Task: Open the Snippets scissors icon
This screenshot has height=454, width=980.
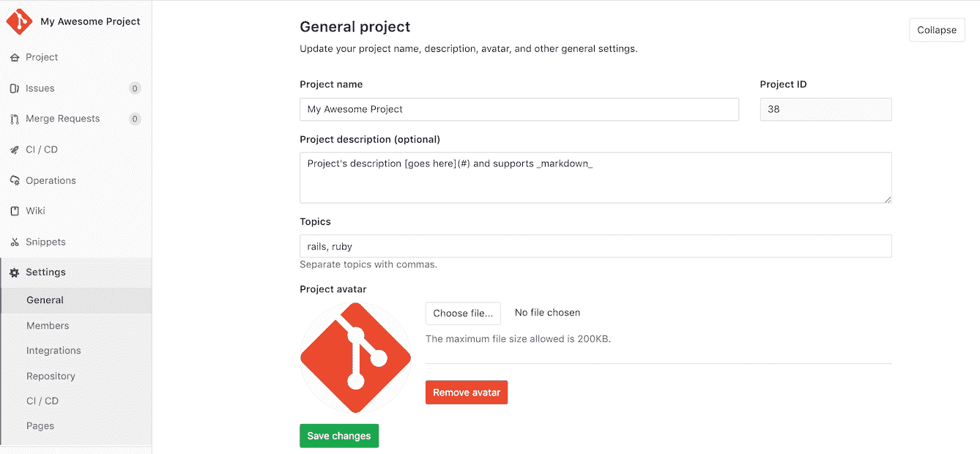Action: point(15,242)
